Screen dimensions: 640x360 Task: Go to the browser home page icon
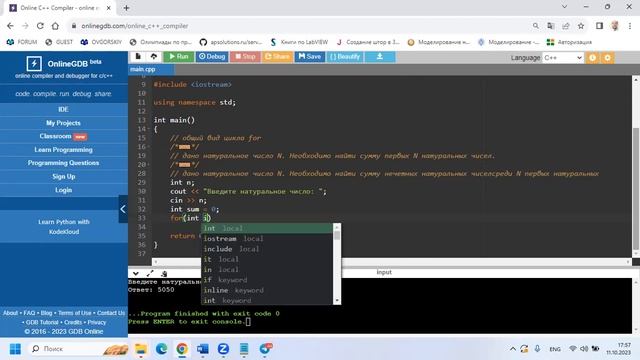(x=55, y=26)
